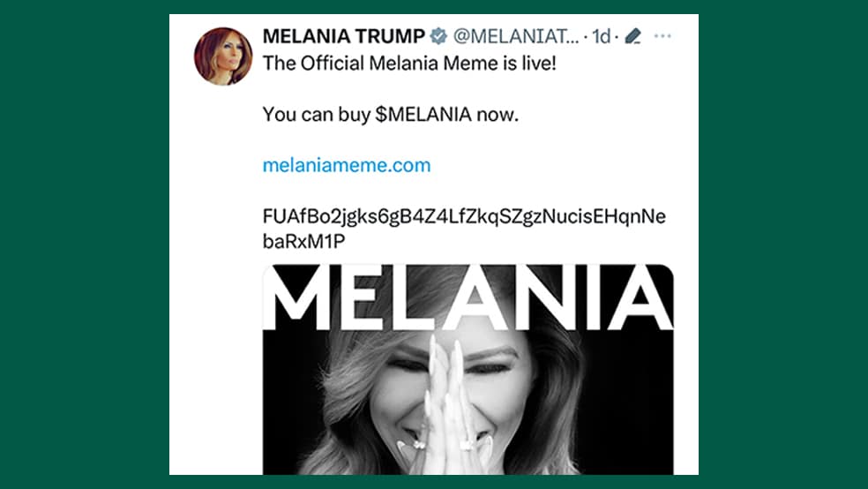
Task: Click the baRxM1P address ending text
Action: point(304,242)
